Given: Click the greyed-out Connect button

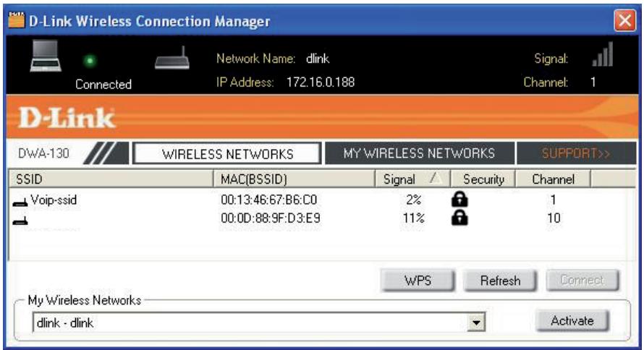Looking at the screenshot, I should click(x=582, y=281).
